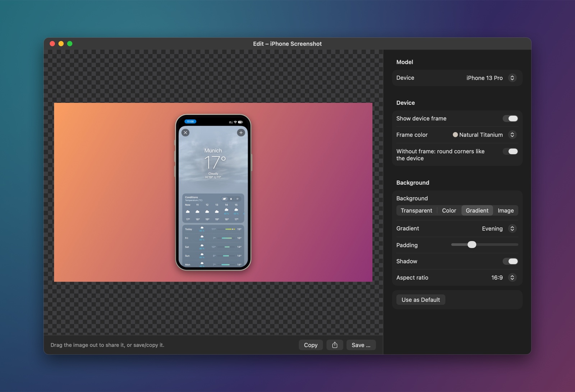Click the Padding slider handle

click(x=472, y=245)
